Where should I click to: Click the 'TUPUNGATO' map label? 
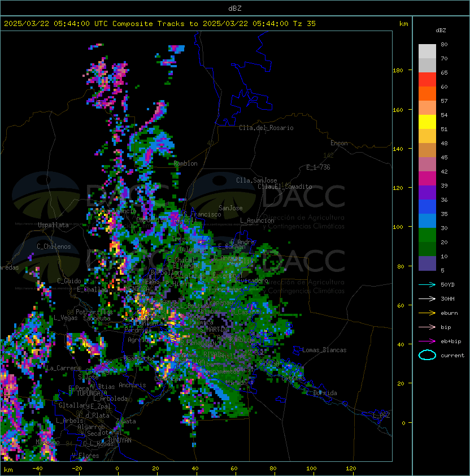[x=92, y=393]
